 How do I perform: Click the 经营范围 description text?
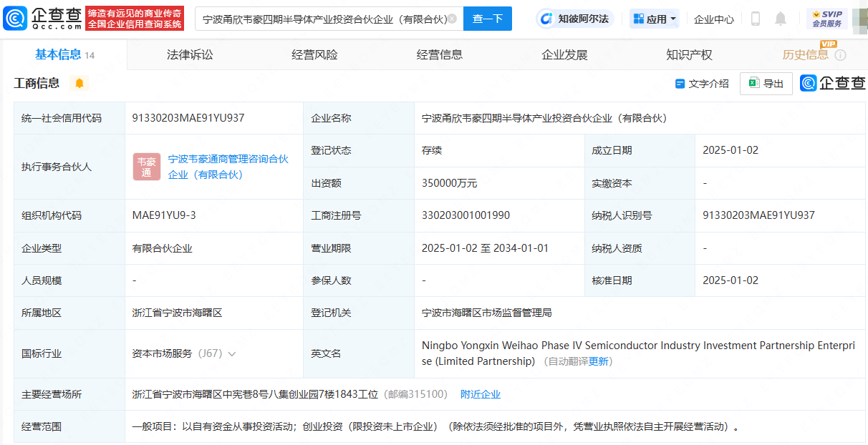click(x=435, y=427)
